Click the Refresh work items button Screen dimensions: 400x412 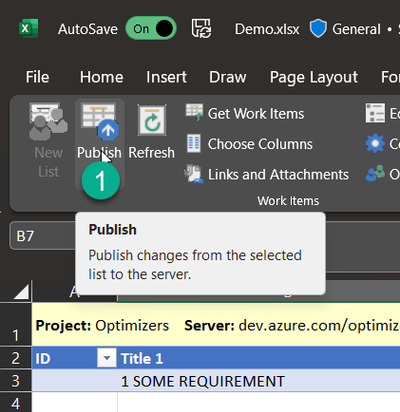[152, 132]
